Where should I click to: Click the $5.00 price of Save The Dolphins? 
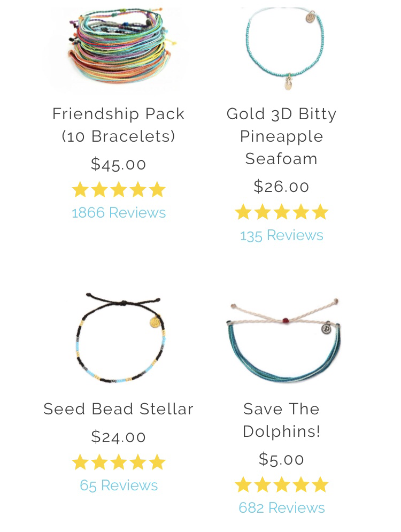[282, 459]
